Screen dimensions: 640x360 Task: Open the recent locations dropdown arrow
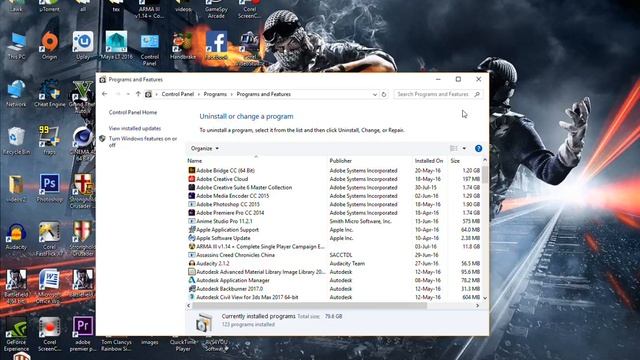click(128, 94)
